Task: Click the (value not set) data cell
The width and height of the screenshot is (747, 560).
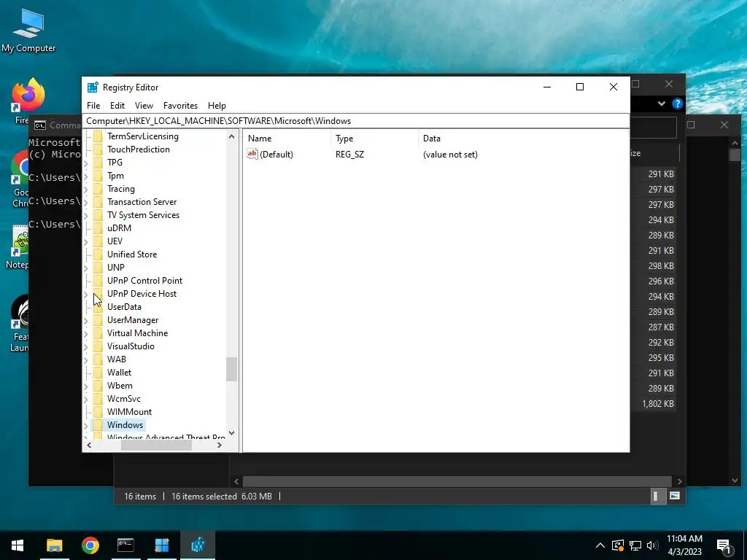Action: click(450, 155)
